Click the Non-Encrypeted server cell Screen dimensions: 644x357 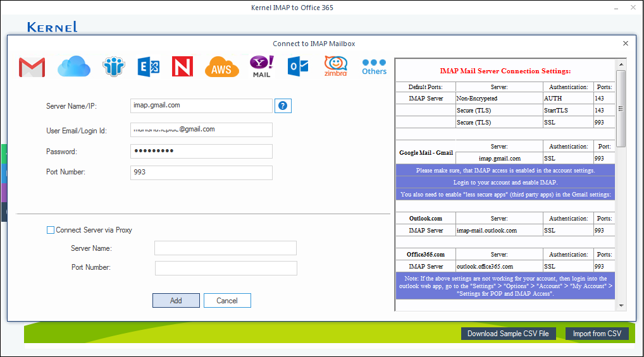coord(499,99)
